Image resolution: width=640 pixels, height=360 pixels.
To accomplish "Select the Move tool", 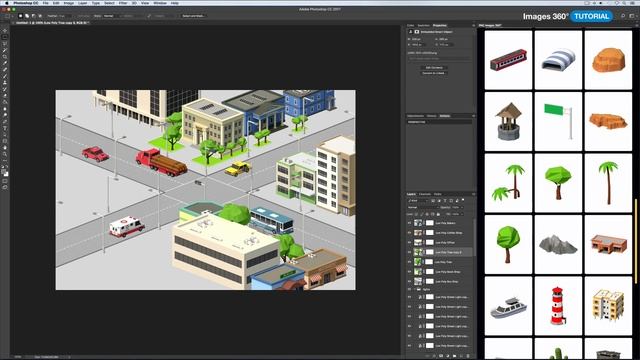I will click(x=5, y=30).
